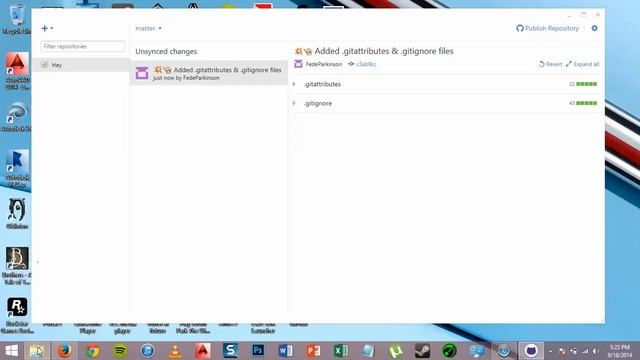Click the purple commit avatar in list
The height and width of the screenshot is (360, 640).
(142, 73)
